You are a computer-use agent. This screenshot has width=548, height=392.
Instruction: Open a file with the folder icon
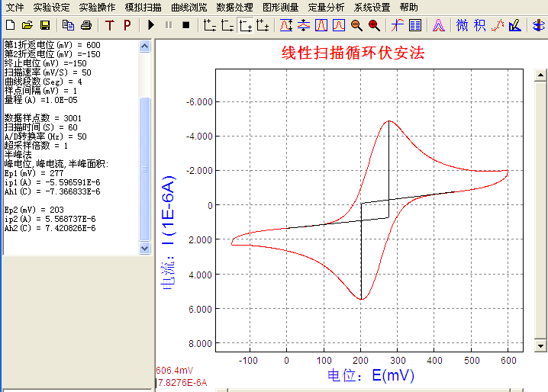pyautogui.click(x=26, y=25)
